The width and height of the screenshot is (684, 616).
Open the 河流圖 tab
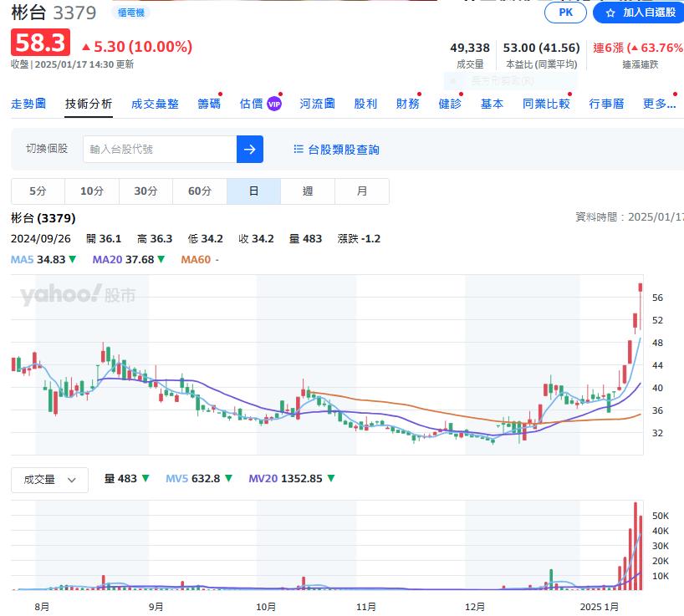(317, 104)
